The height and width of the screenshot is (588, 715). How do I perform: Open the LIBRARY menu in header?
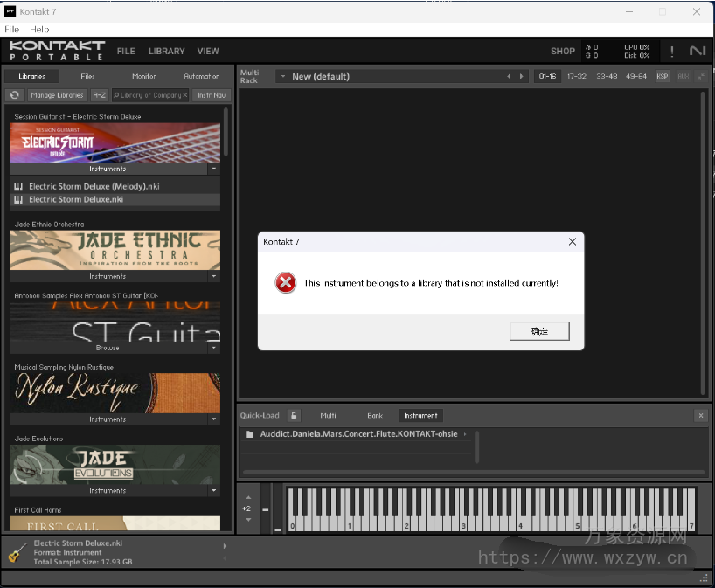(166, 51)
